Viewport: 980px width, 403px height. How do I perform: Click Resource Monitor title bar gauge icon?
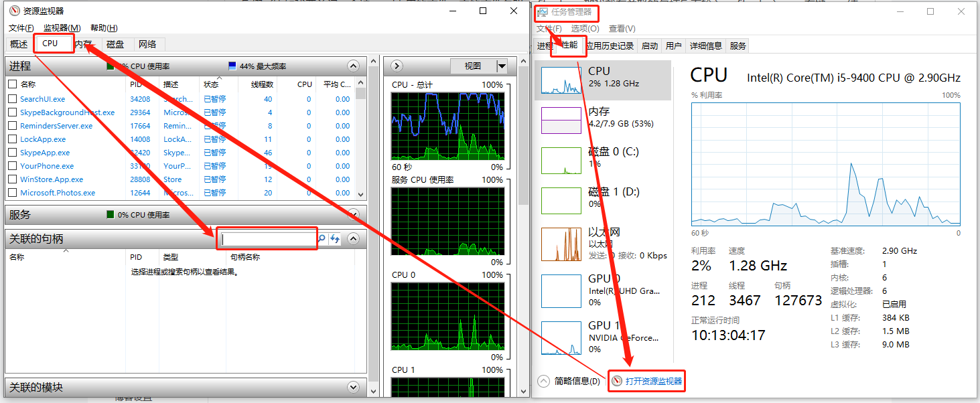(14, 11)
